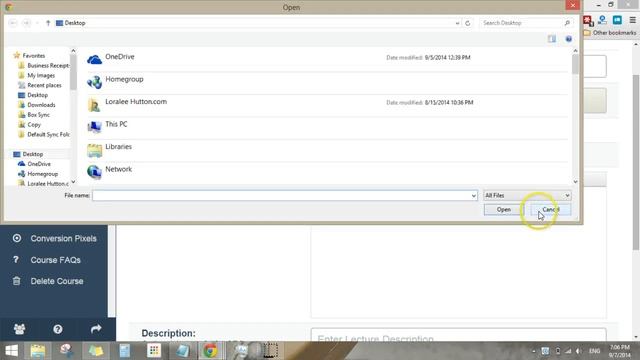Click the volume icon in system tray
The width and height of the screenshot is (640, 360).
click(x=578, y=351)
